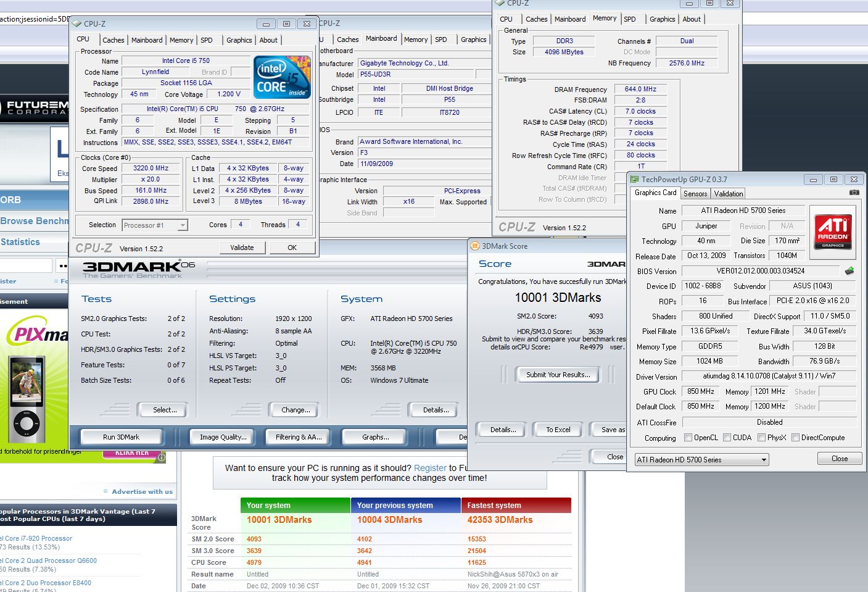Click the Filtering & AA button
The height and width of the screenshot is (592, 868).
(x=299, y=437)
